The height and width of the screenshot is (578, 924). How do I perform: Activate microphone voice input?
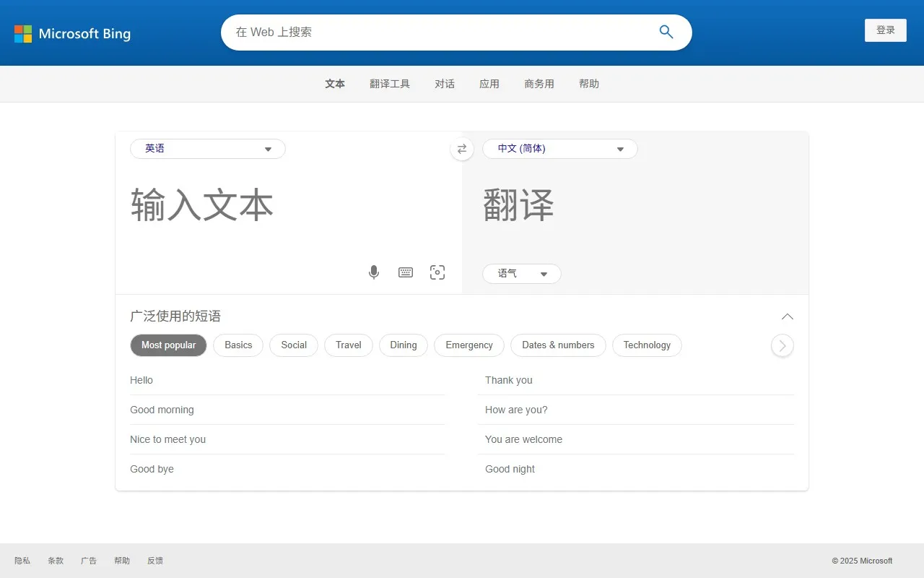[x=374, y=272]
